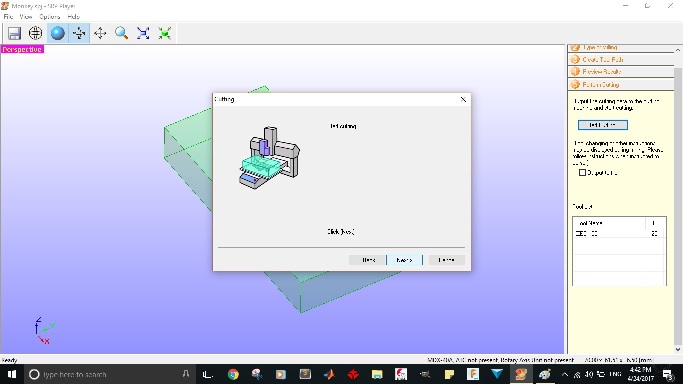The height and width of the screenshot is (384, 683).
Task: Click the ENG language indicator
Action: point(615,374)
